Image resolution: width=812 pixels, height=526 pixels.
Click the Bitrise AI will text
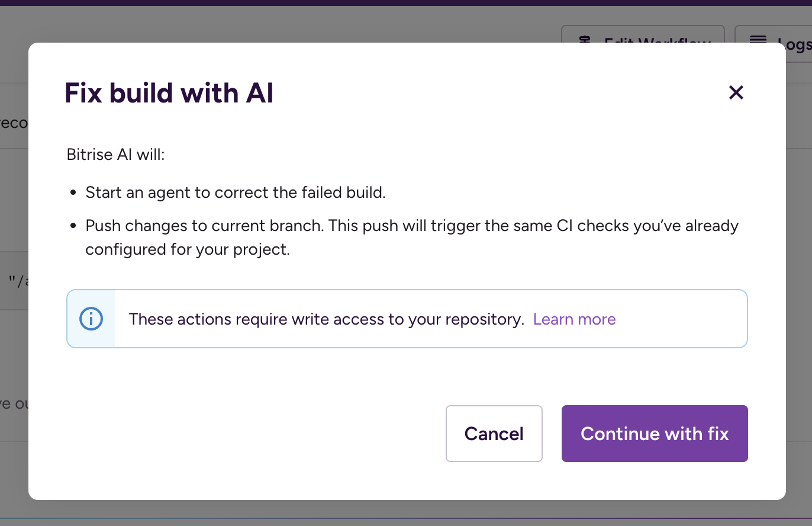click(x=115, y=154)
